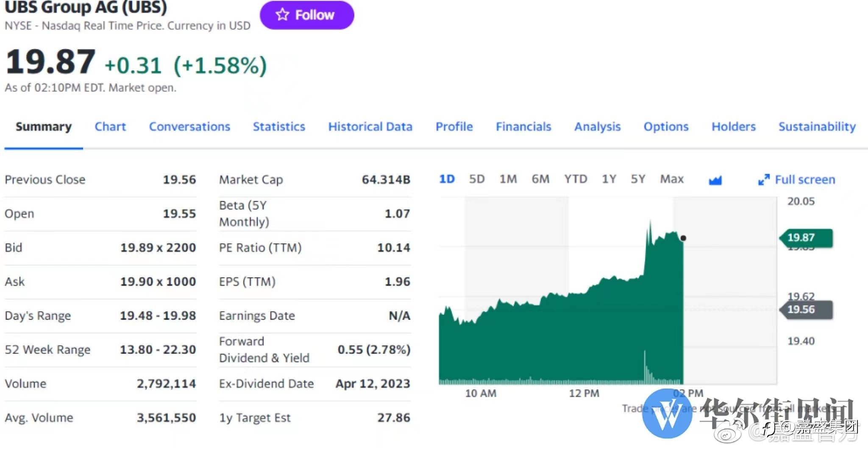
Task: Follow UBS Group AG stock
Action: pyautogui.click(x=307, y=15)
